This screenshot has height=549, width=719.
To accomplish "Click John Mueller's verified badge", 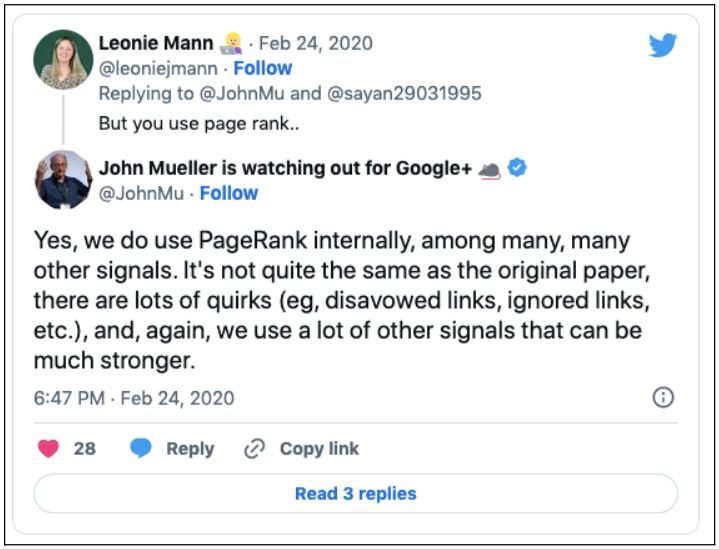I will [517, 167].
